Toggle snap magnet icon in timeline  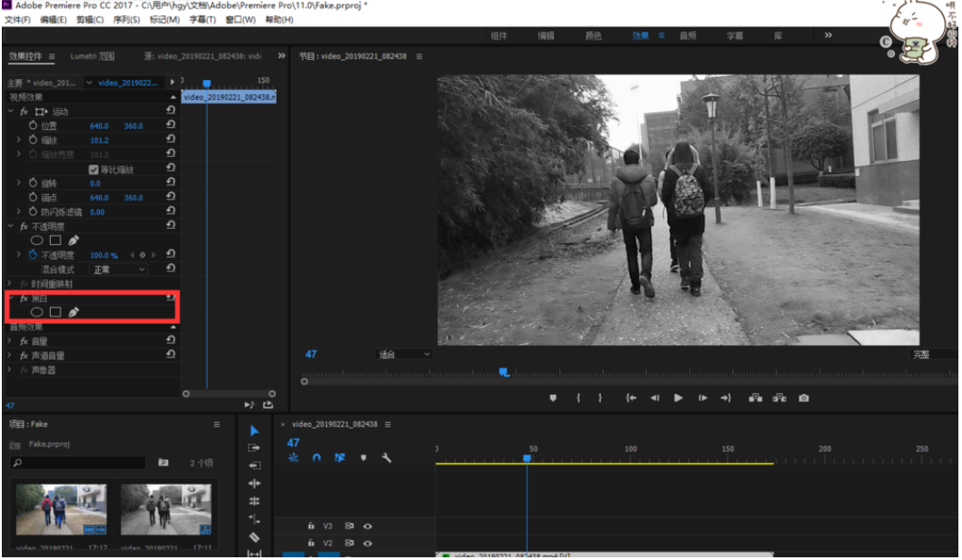tap(317, 458)
